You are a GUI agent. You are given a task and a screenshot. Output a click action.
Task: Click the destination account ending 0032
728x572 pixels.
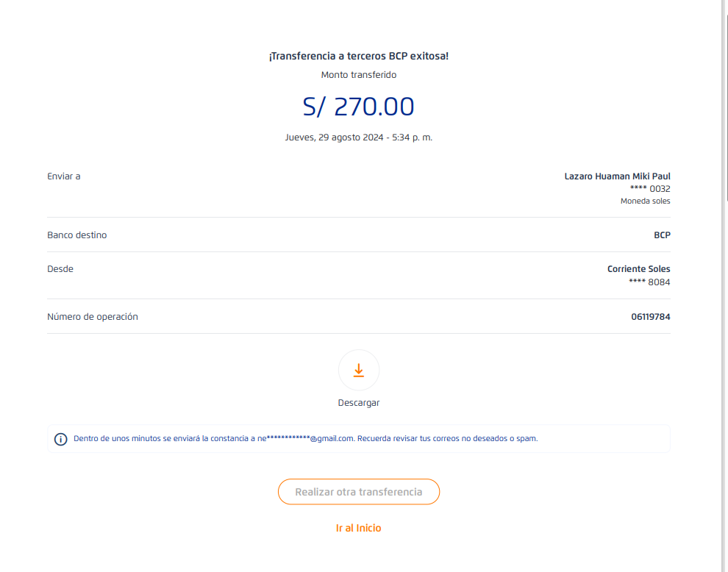(x=650, y=189)
